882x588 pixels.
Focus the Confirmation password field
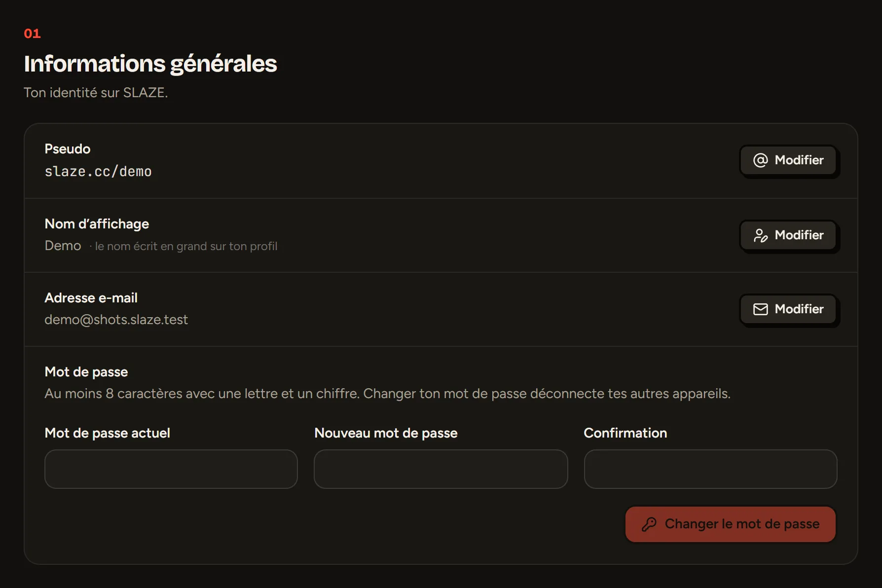click(710, 469)
